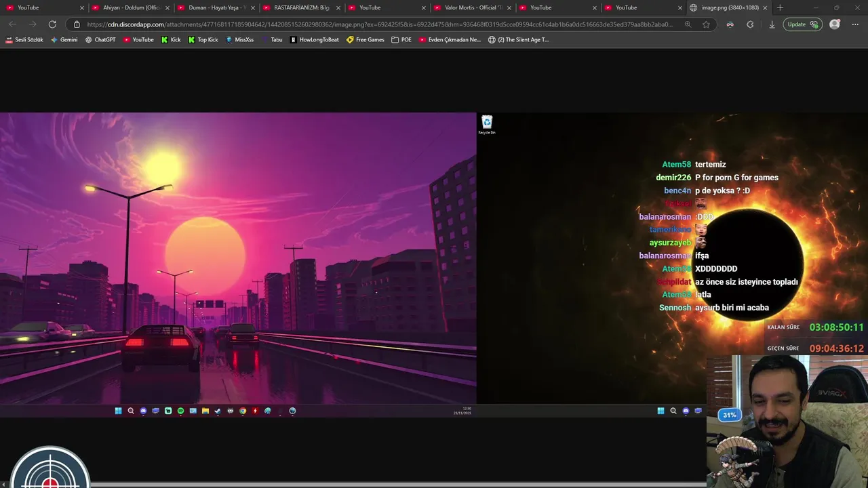The height and width of the screenshot is (488, 868).
Task: Bookmark this page with the star icon
Action: click(x=706, y=24)
